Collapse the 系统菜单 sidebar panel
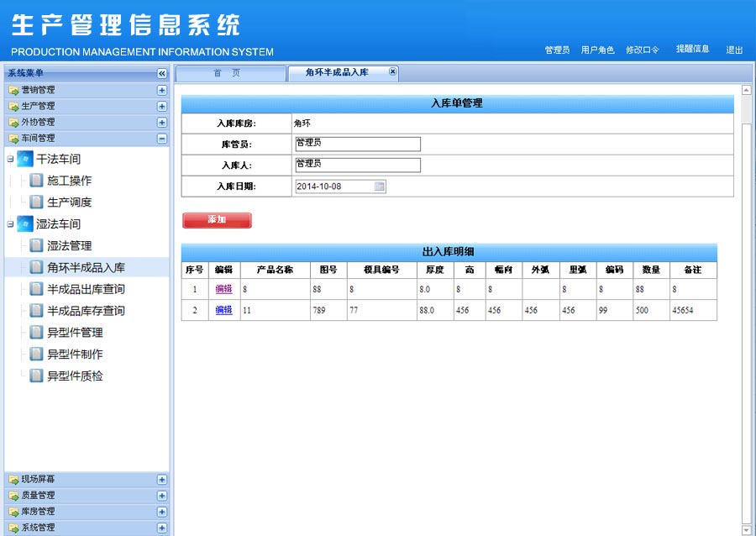756x536 pixels. [162, 74]
